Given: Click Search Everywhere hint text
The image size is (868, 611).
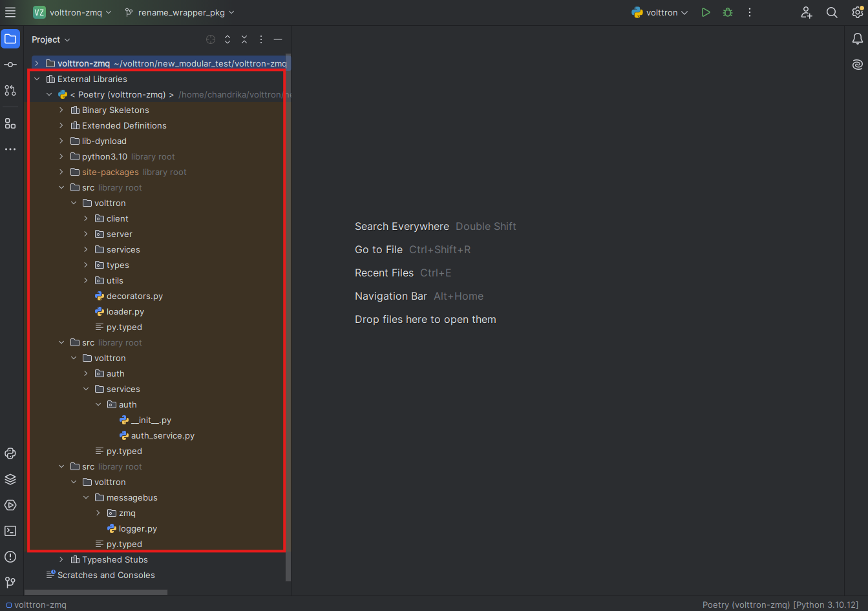Looking at the screenshot, I should click(402, 226).
